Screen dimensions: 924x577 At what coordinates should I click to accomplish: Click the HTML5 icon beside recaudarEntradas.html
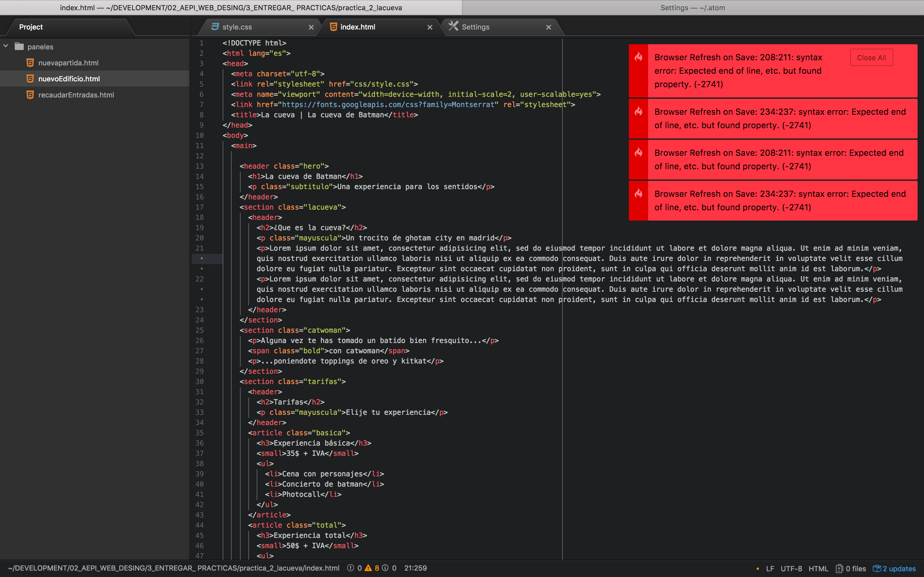30,95
